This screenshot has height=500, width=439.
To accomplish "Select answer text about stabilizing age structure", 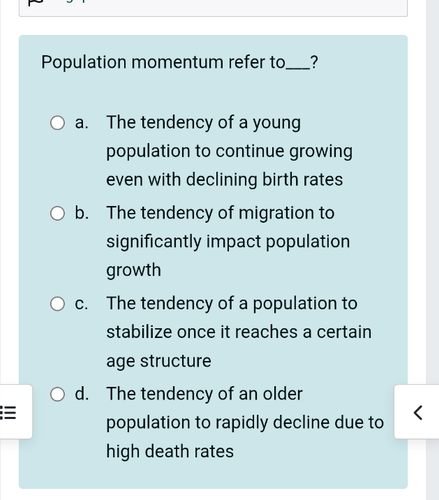I will tap(239, 332).
